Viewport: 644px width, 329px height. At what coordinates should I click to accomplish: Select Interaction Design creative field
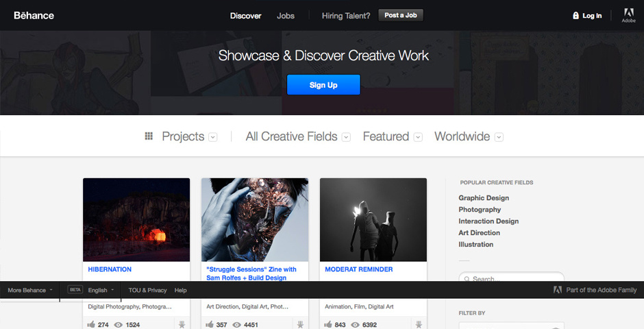488,221
